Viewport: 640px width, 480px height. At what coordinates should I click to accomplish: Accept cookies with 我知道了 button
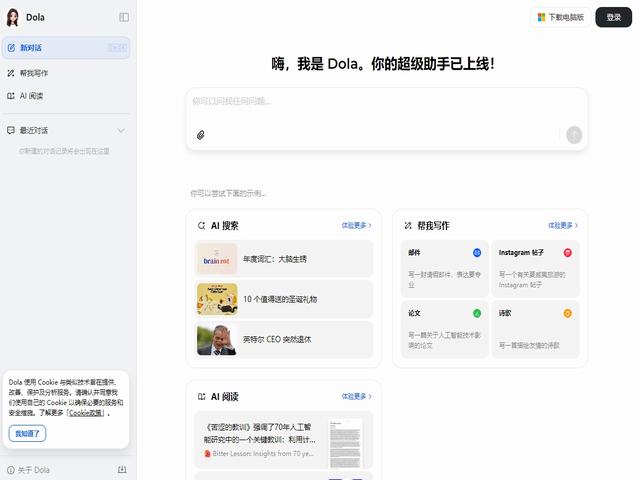pos(27,433)
